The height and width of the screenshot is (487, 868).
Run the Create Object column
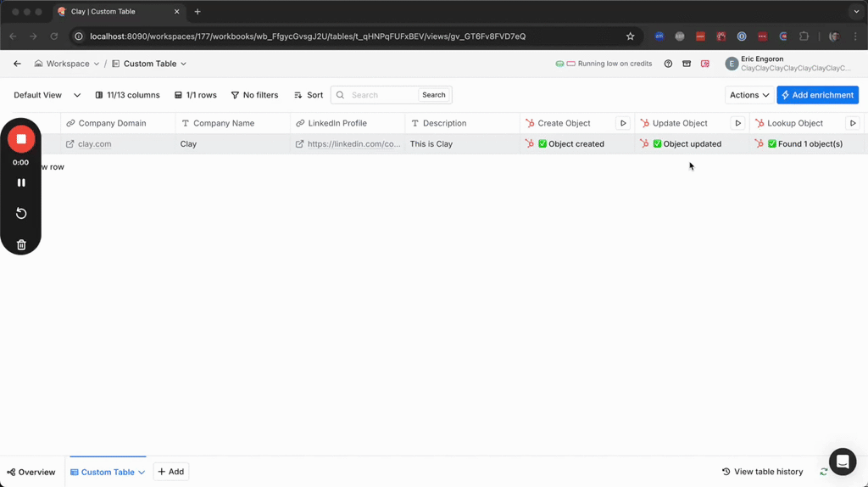pyautogui.click(x=623, y=123)
